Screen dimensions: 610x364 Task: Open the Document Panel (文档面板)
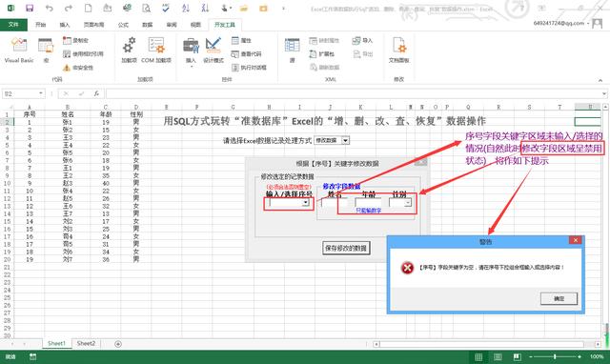click(398, 51)
